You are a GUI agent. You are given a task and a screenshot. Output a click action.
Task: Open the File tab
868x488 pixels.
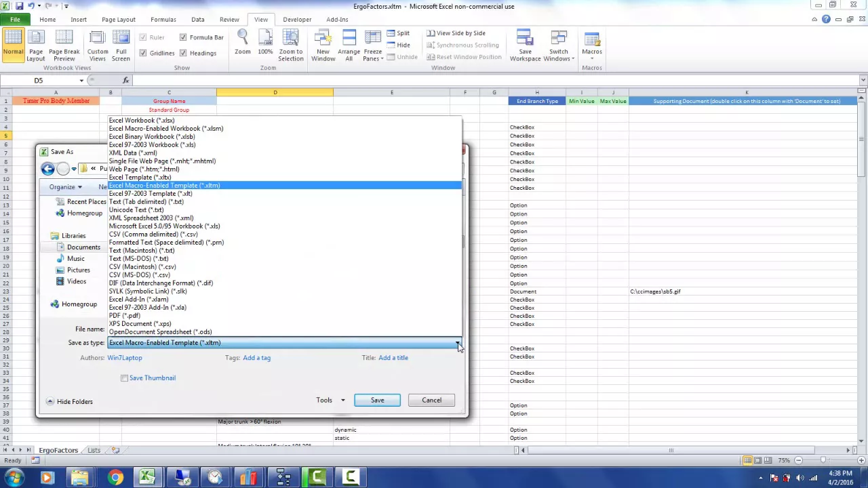click(x=15, y=20)
